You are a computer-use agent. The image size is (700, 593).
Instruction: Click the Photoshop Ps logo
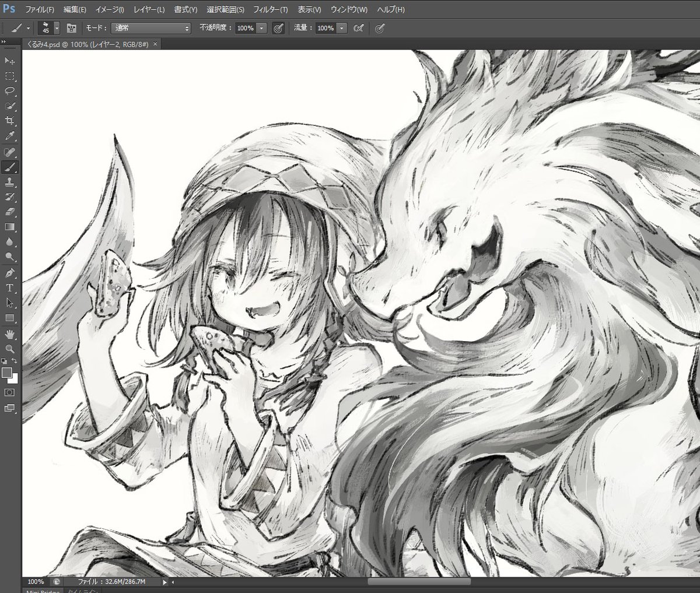coord(9,10)
